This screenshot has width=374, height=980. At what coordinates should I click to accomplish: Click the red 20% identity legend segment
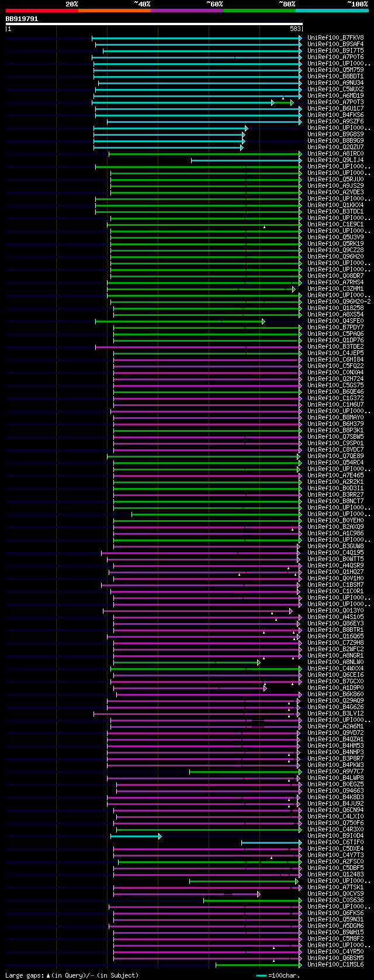click(x=41, y=10)
